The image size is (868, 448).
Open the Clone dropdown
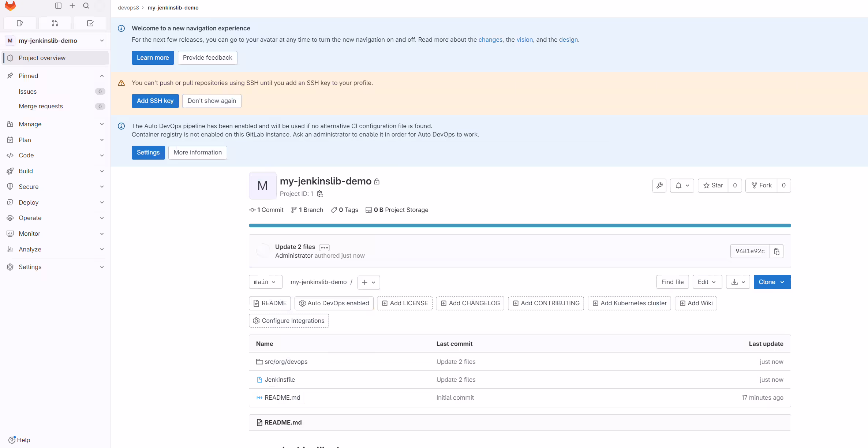[x=772, y=282]
